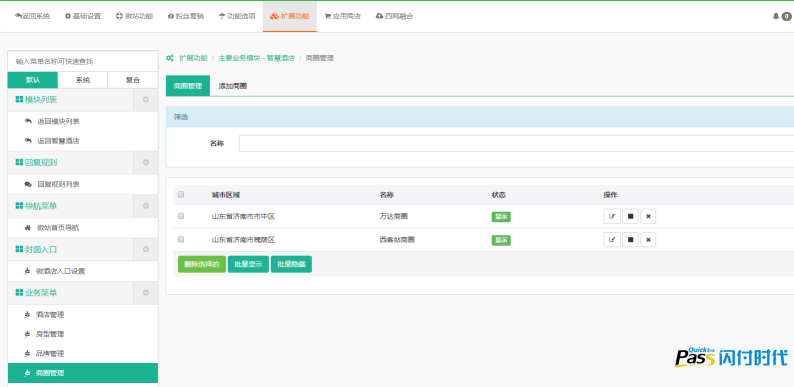
Task: Click the breadcrumb share-nodes icon
Action: (170, 58)
